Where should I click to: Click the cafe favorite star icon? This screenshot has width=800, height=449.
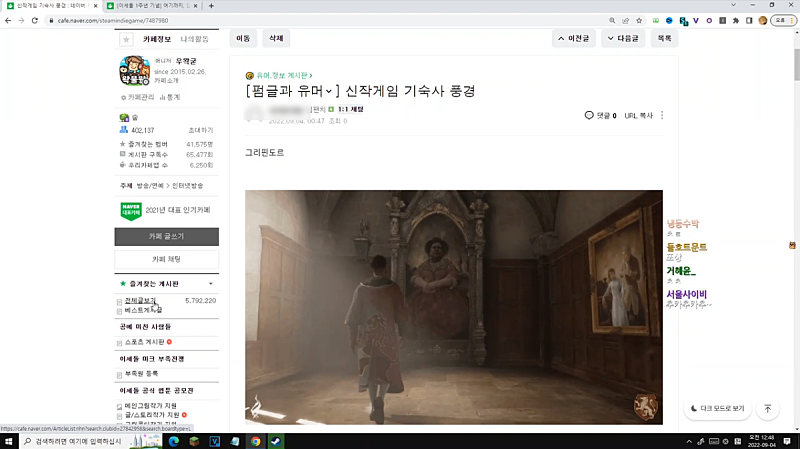tap(126, 39)
